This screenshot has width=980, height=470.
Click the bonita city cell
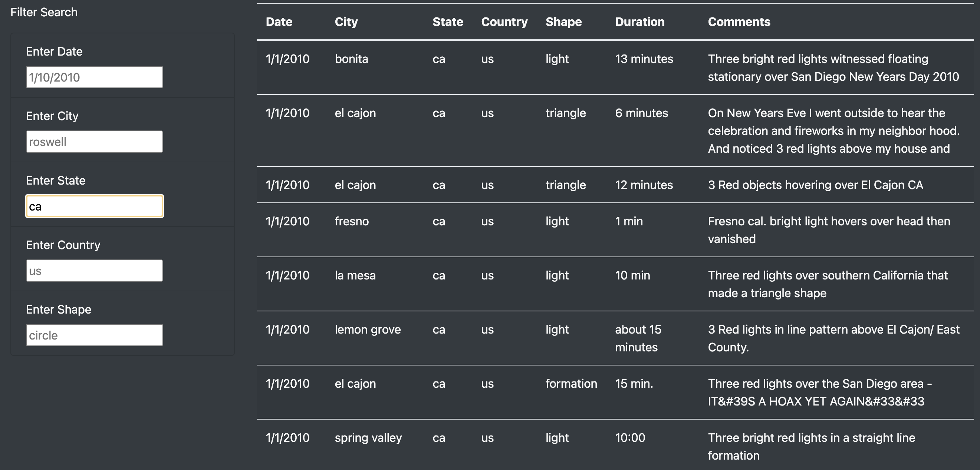(351, 59)
